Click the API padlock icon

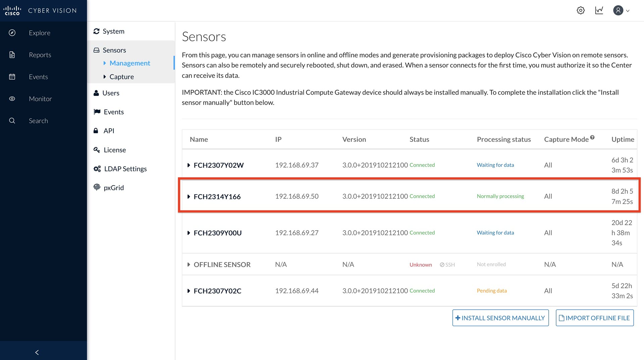[96, 131]
